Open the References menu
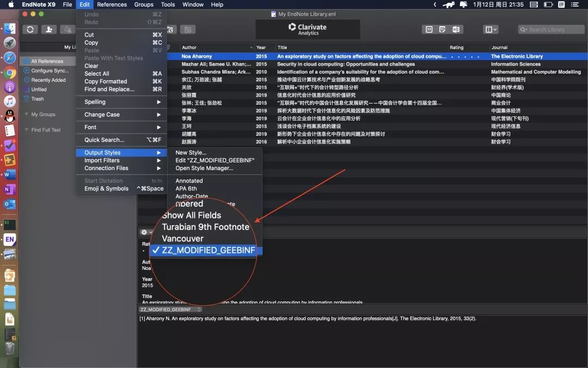This screenshot has height=368, width=588. pyautogui.click(x=112, y=4)
